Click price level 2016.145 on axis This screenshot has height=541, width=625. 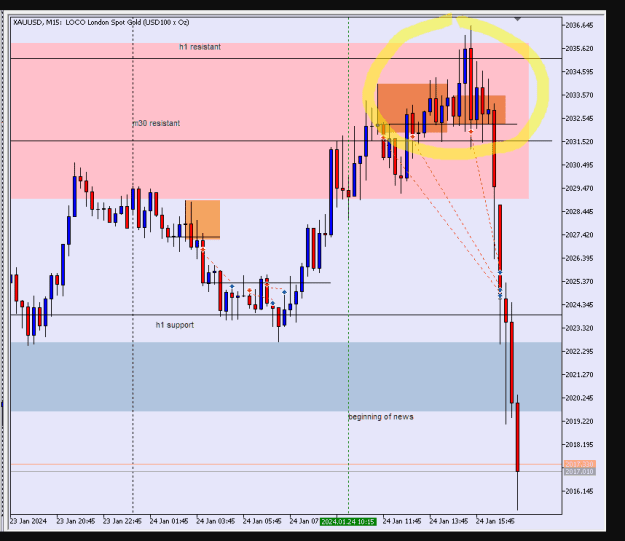[x=579, y=491]
